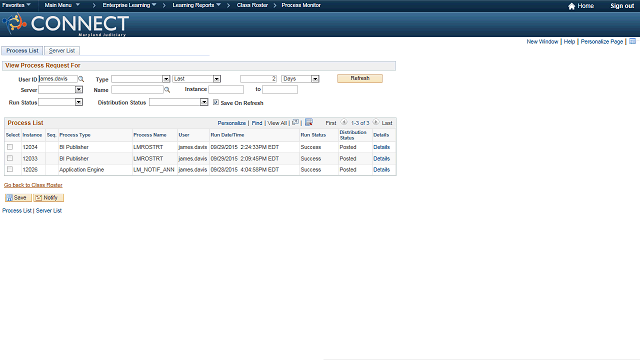Click the First pagination label
Screen dimensions: 640x360
pos(331,123)
